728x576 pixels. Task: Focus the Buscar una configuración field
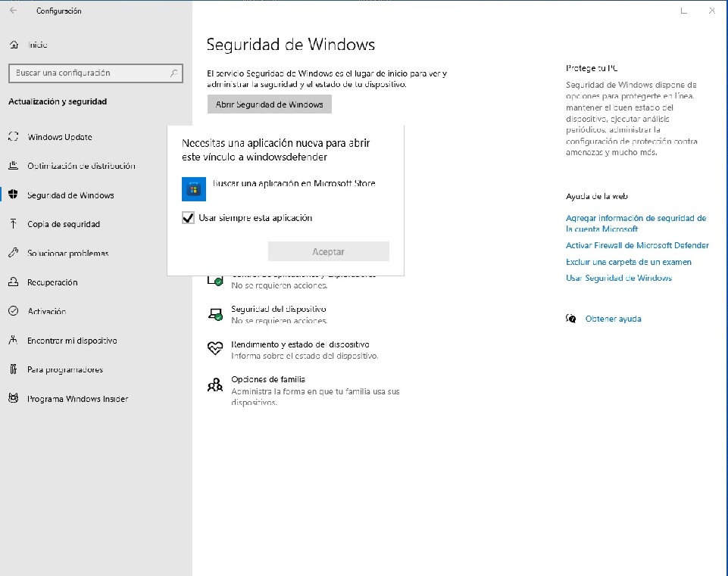pyautogui.click(x=95, y=73)
